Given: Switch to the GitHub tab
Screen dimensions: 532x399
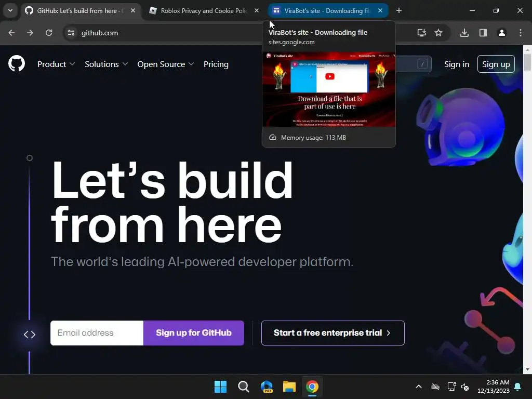Looking at the screenshot, I should point(81,10).
